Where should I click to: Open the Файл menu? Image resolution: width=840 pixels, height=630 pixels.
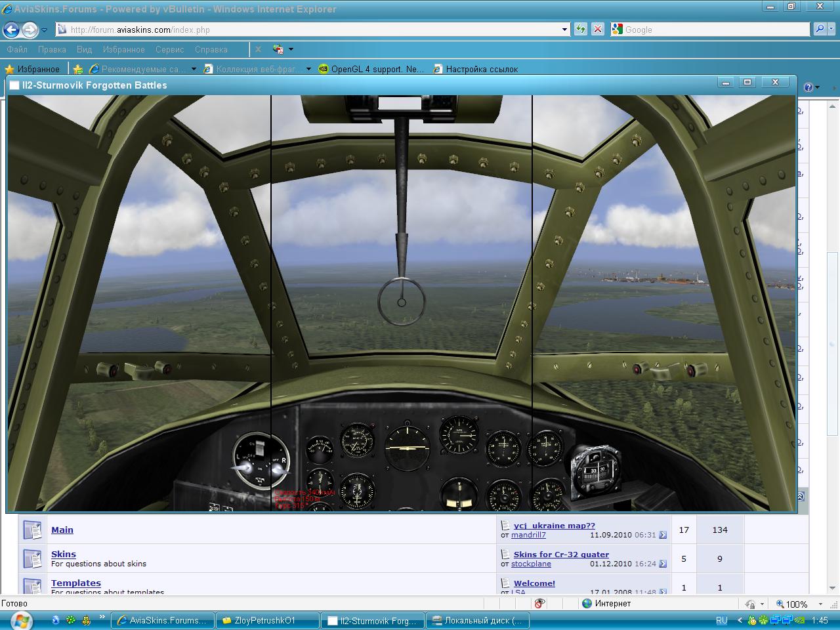click(17, 49)
